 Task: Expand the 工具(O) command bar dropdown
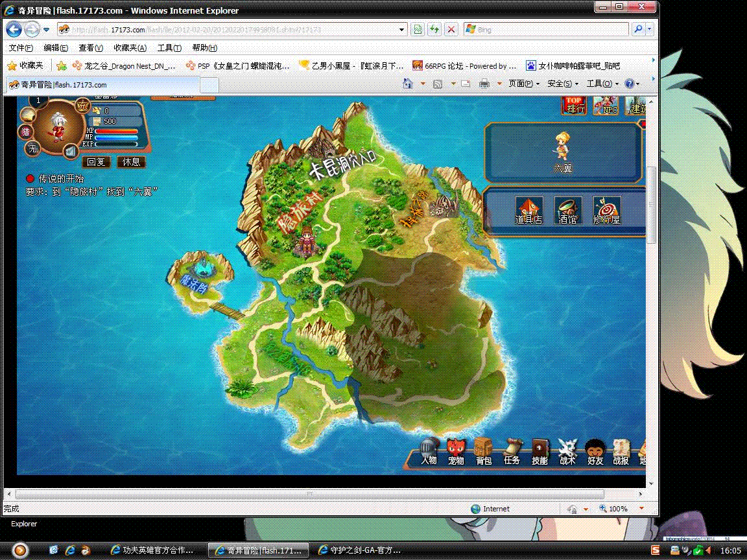(602, 84)
